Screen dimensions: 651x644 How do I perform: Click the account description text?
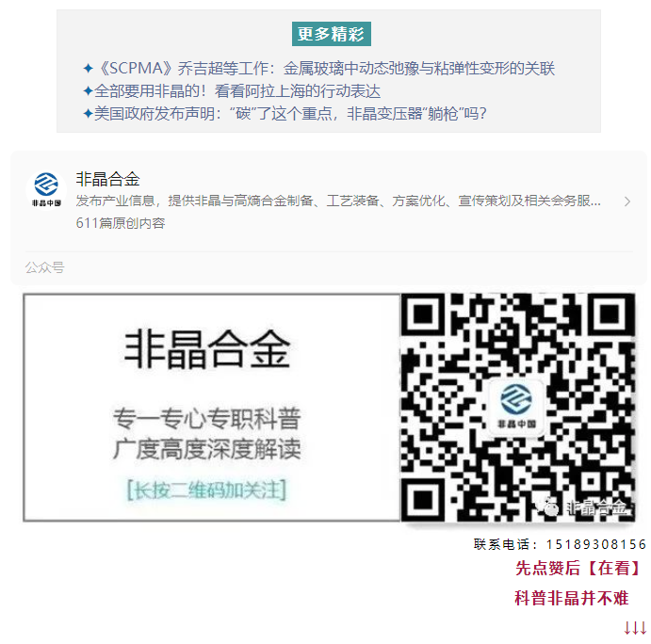[x=338, y=201]
